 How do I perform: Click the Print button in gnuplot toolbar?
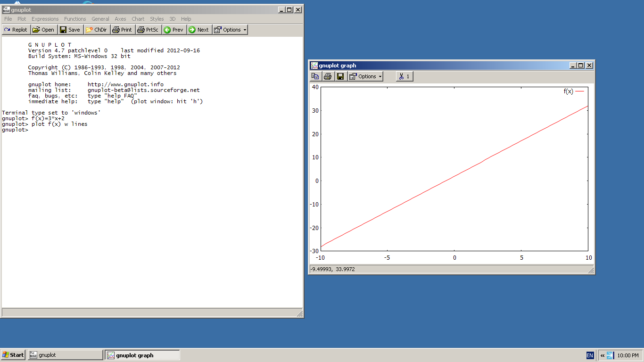(123, 30)
